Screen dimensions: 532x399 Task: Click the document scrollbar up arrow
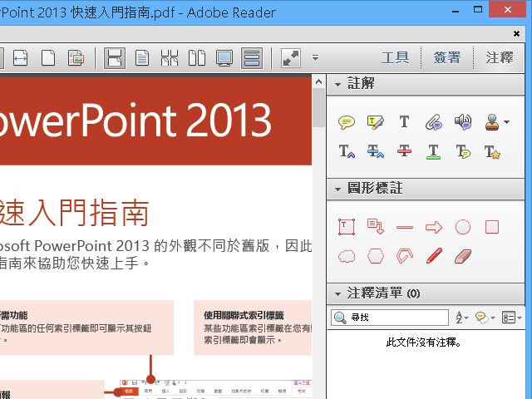click(318, 81)
